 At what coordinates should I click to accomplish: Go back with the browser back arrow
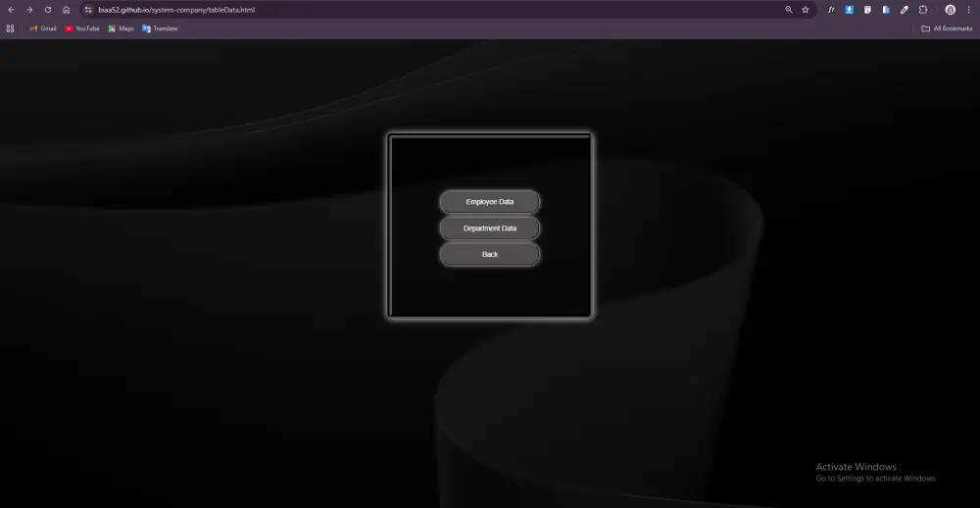tap(11, 10)
